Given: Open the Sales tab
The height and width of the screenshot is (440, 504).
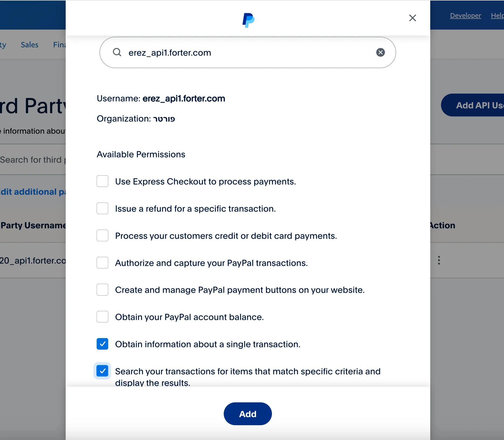Looking at the screenshot, I should click(x=30, y=45).
